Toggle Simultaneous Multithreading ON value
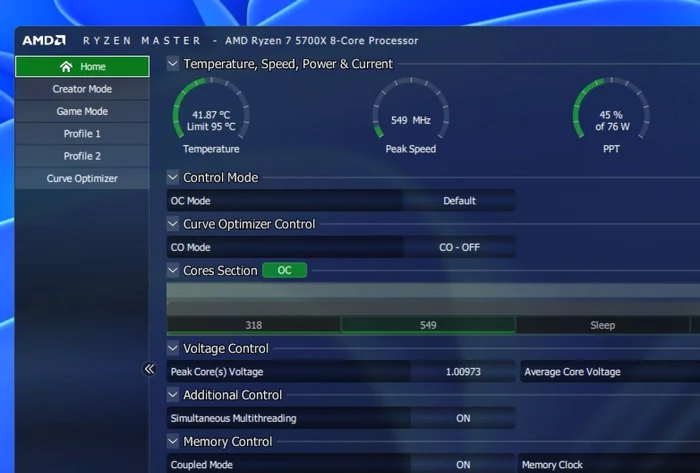The image size is (700, 473). tap(463, 418)
